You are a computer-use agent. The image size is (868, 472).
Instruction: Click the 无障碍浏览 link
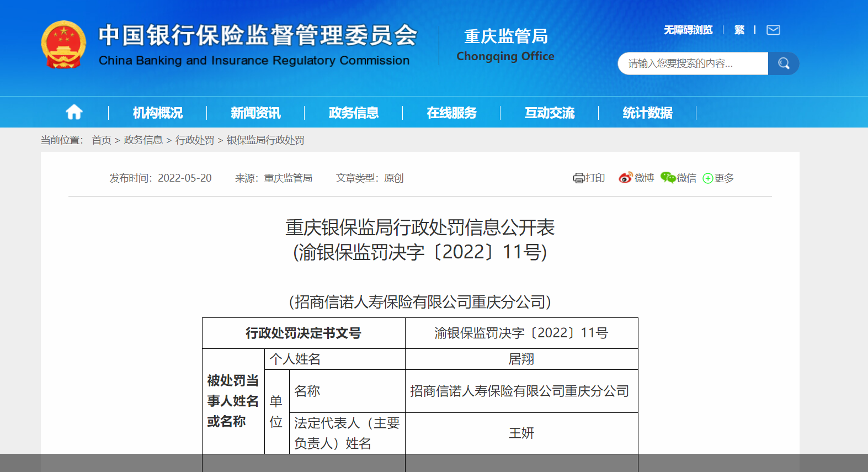click(688, 30)
